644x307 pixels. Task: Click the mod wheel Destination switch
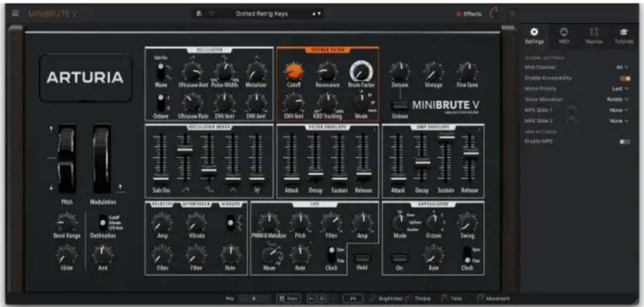coord(103,224)
